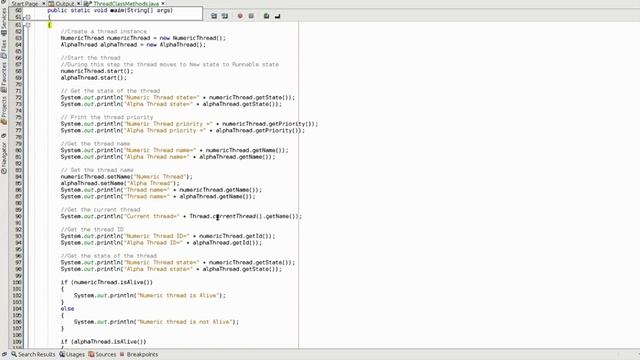Screen dimensions: 640x360
Task: Click the Projects cube icon in the sidebar
Action: click(x=4, y=122)
